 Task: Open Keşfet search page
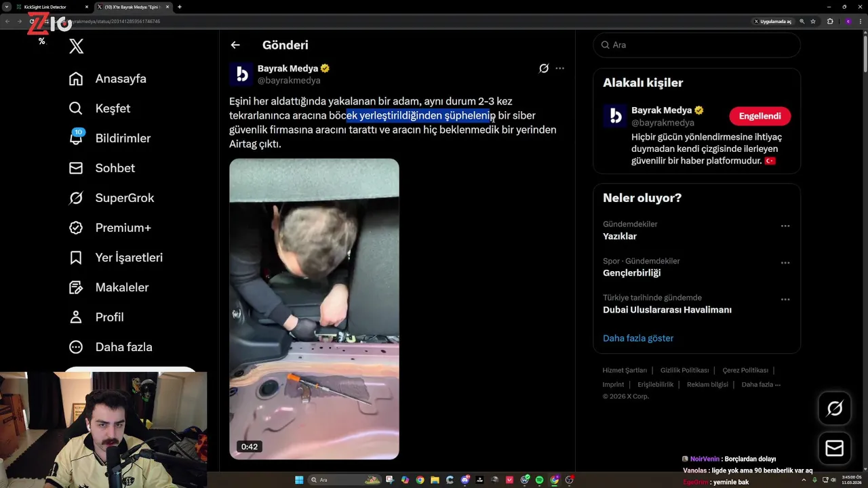(100, 108)
